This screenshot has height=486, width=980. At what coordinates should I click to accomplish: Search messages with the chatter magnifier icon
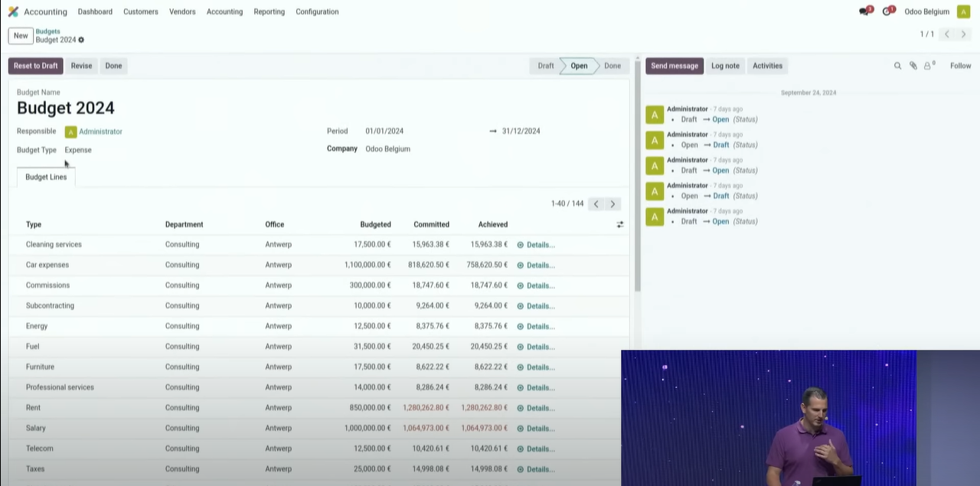pyautogui.click(x=897, y=66)
